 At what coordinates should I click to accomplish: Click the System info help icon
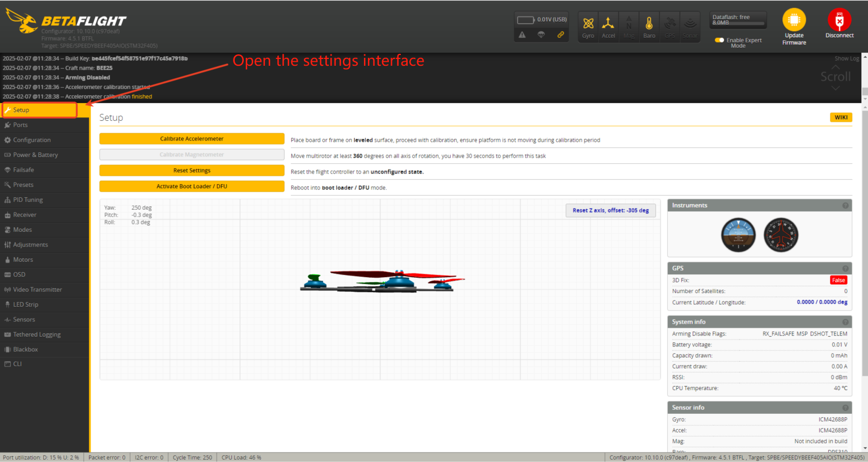click(845, 322)
